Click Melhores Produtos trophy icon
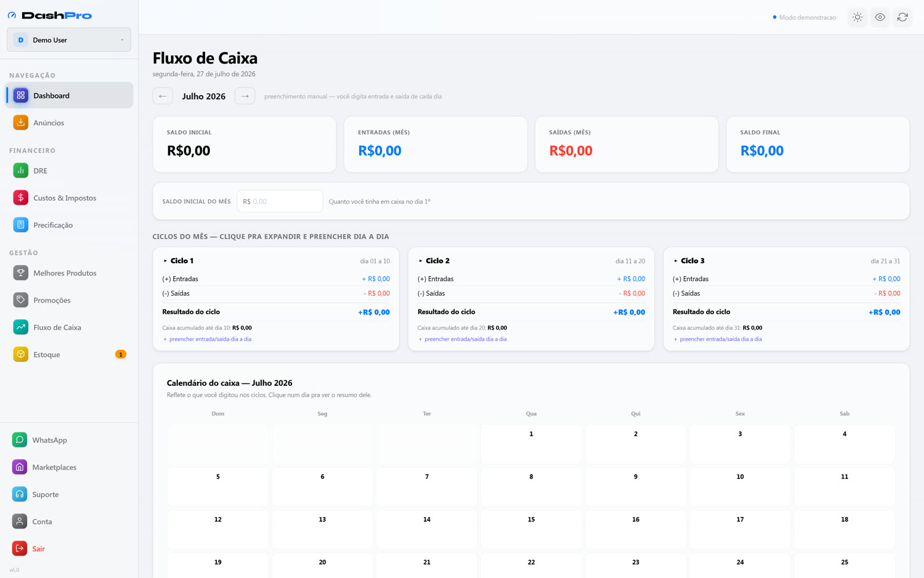Screen dimensions: 924x578 click(20, 273)
